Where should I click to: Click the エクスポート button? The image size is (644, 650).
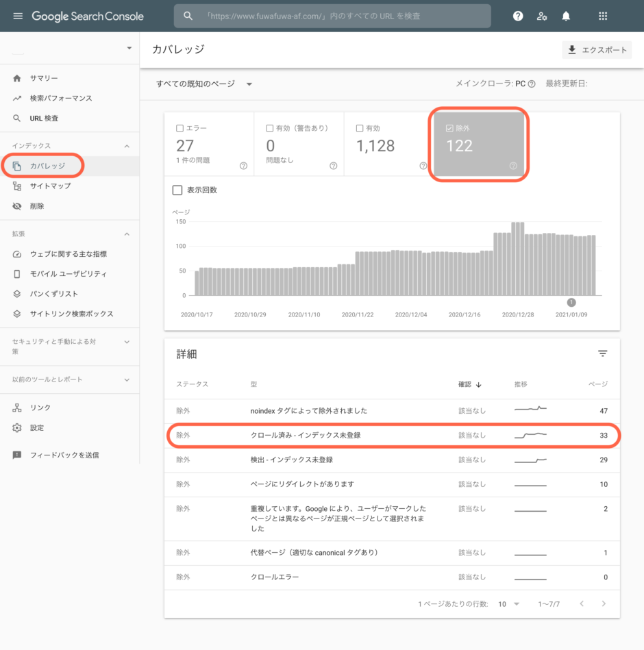click(x=597, y=50)
